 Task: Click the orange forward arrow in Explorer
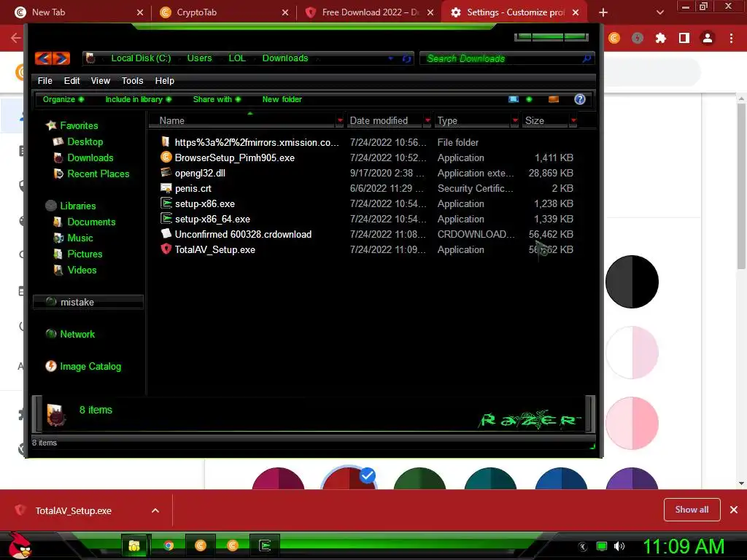tap(61, 58)
